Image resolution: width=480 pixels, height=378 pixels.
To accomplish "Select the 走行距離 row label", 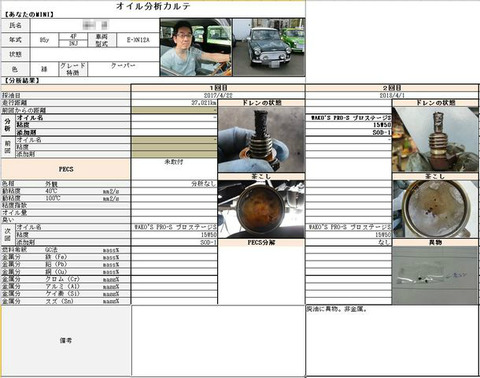I will pyautogui.click(x=65, y=103).
